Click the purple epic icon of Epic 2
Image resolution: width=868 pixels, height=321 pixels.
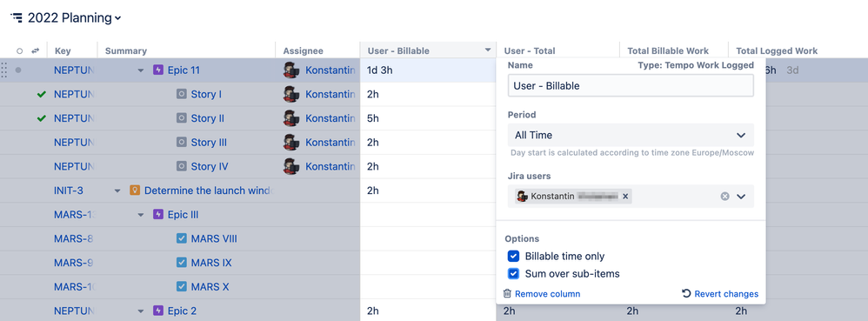[158, 311]
